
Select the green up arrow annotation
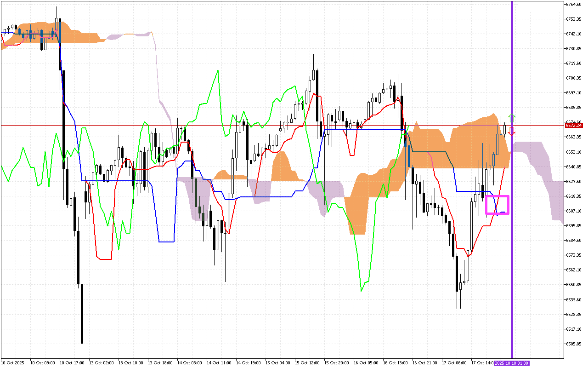click(x=512, y=118)
